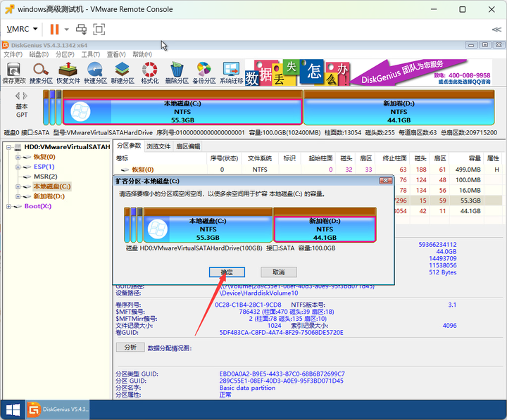Screen dimensions: 507x420
Task: Open the 查看(V) menu
Action: pyautogui.click(x=116, y=54)
